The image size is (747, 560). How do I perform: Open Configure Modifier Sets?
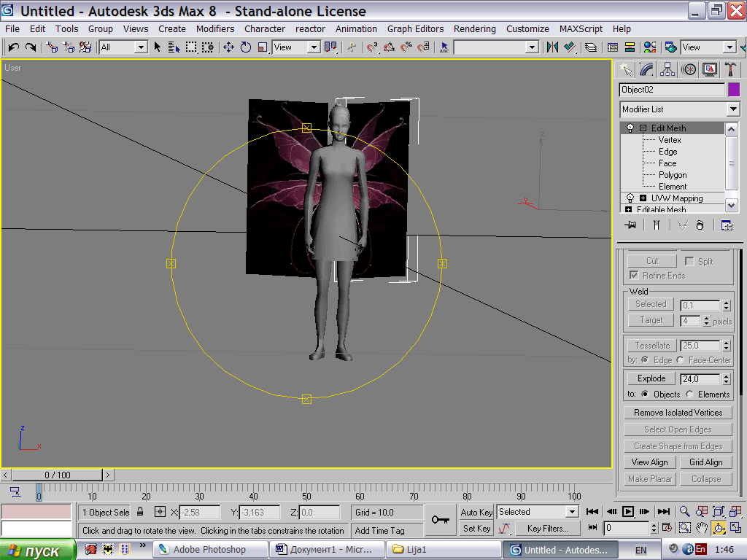[x=727, y=225]
